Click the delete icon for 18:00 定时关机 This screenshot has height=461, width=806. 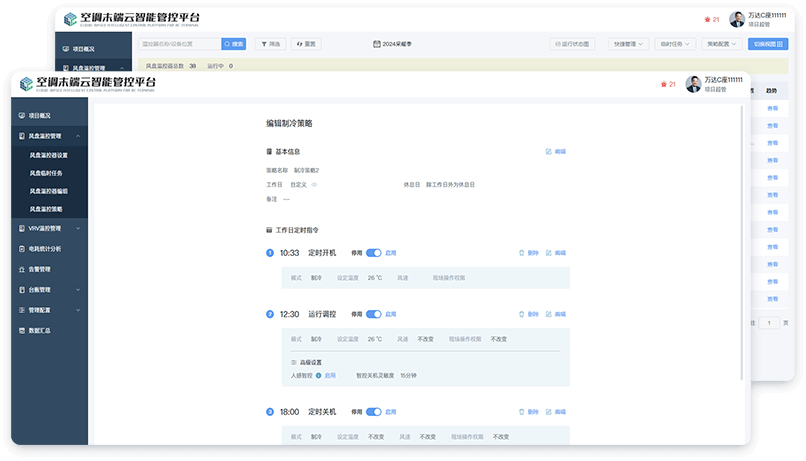(521, 412)
